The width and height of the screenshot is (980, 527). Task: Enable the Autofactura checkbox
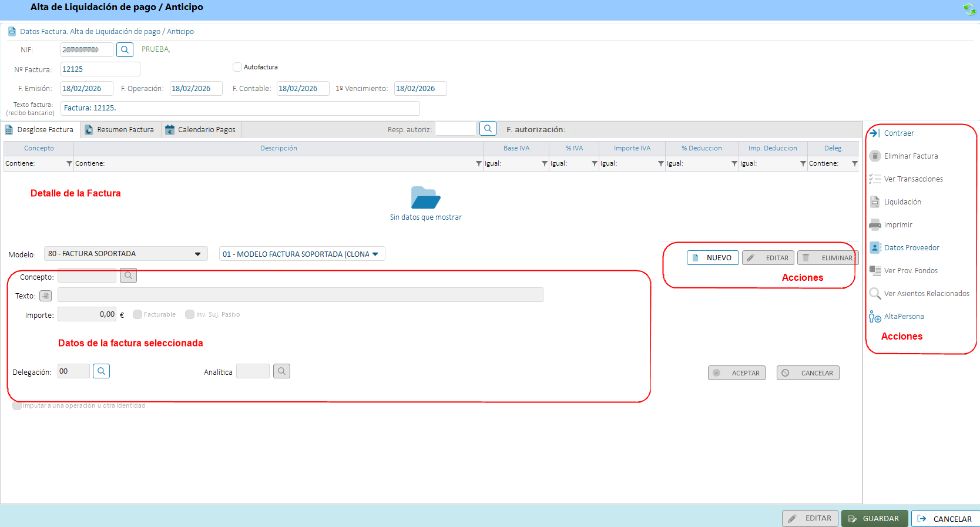[237, 67]
